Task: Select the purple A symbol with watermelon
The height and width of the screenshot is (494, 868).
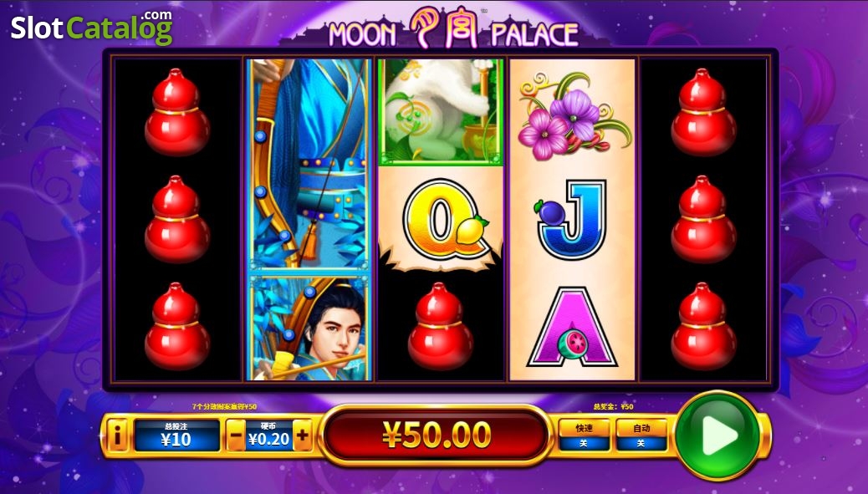Action: click(572, 328)
